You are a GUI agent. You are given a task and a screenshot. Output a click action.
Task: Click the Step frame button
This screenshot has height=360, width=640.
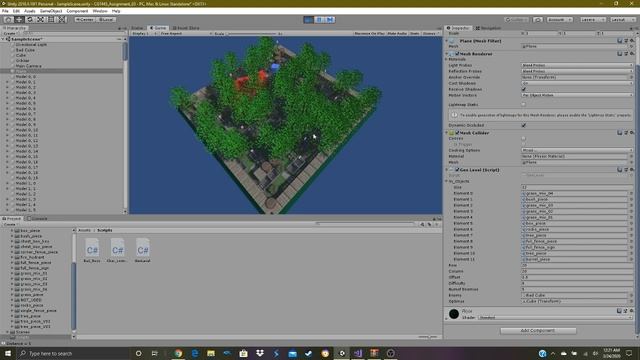[330, 20]
